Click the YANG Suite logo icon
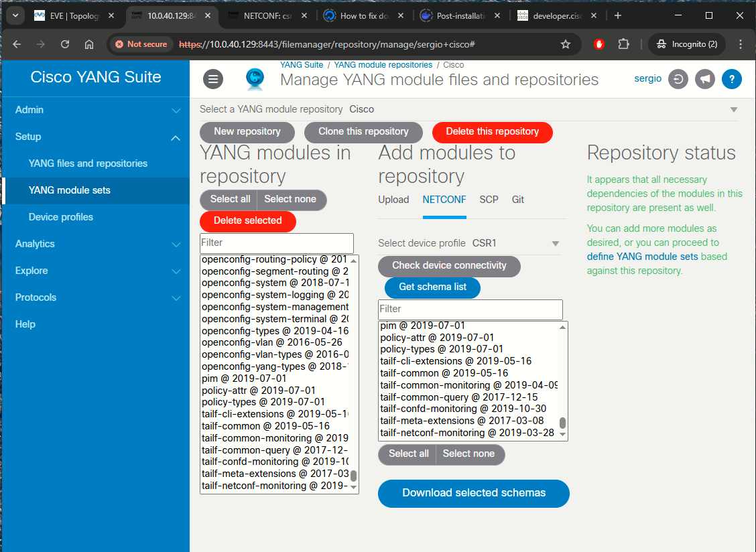 coord(255,78)
